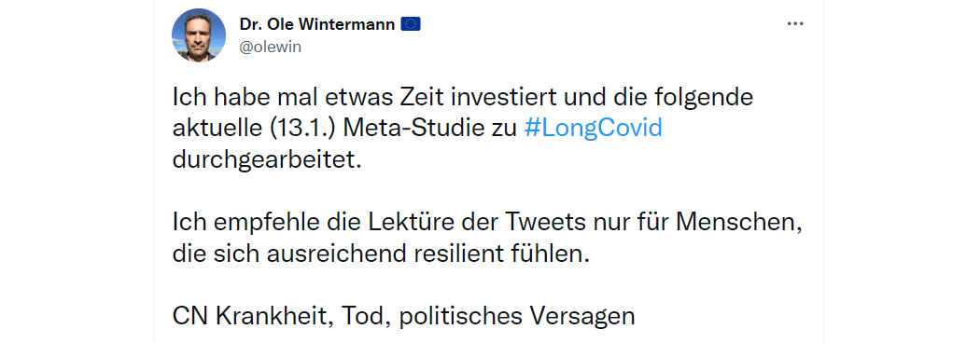This screenshot has height=343, width=980.
Task: Click the EU flag emoji beside the name
Action: (411, 24)
